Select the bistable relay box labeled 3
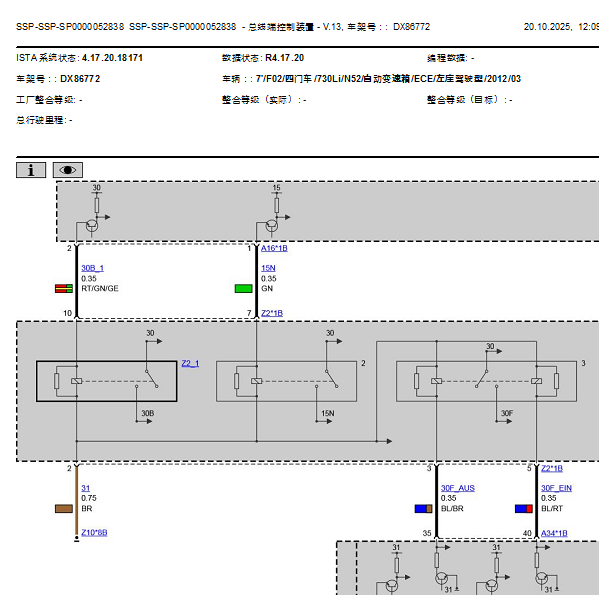Viewport: 599px width, 595px height. (x=486, y=381)
